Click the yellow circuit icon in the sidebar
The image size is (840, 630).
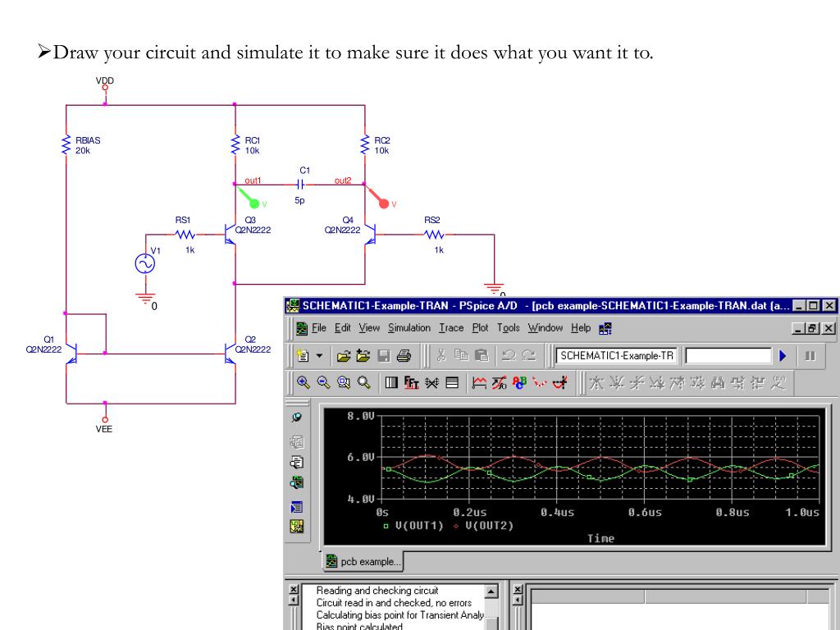pyautogui.click(x=297, y=527)
